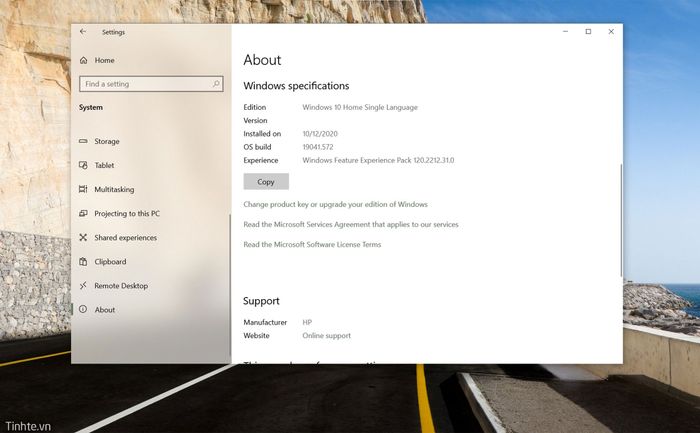
Task: Click the Remote Desktop icon
Action: tap(83, 286)
